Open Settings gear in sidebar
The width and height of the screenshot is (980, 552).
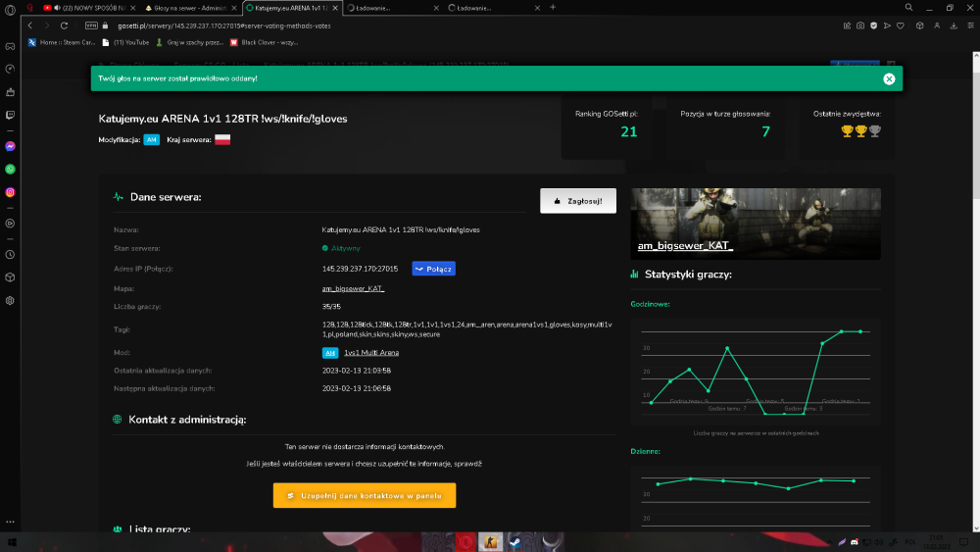tap(10, 301)
